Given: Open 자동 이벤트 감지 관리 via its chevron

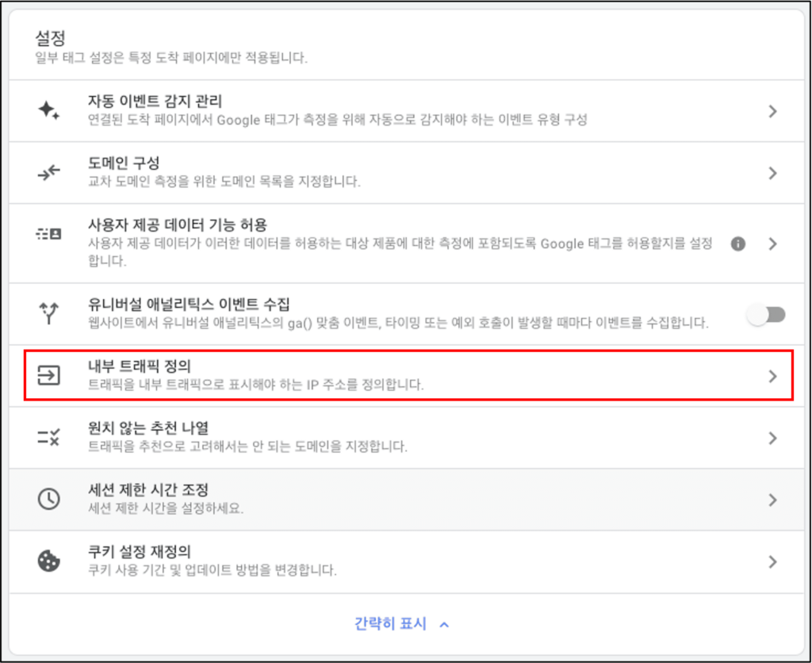Looking at the screenshot, I should pyautogui.click(x=772, y=111).
